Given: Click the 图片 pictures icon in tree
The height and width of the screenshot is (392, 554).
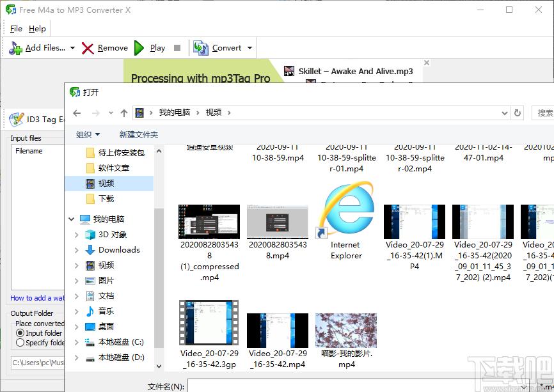Looking at the screenshot, I should pyautogui.click(x=90, y=281).
